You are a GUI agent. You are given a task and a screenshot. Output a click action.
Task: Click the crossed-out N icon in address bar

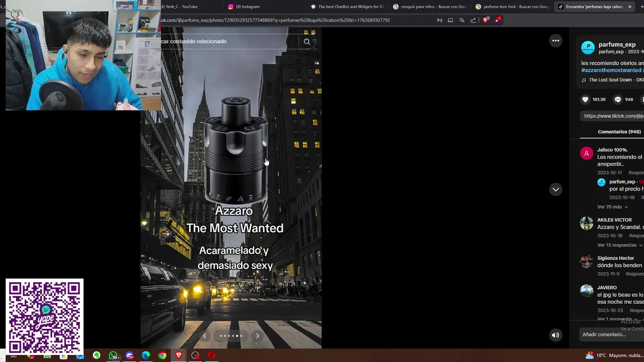(x=439, y=20)
